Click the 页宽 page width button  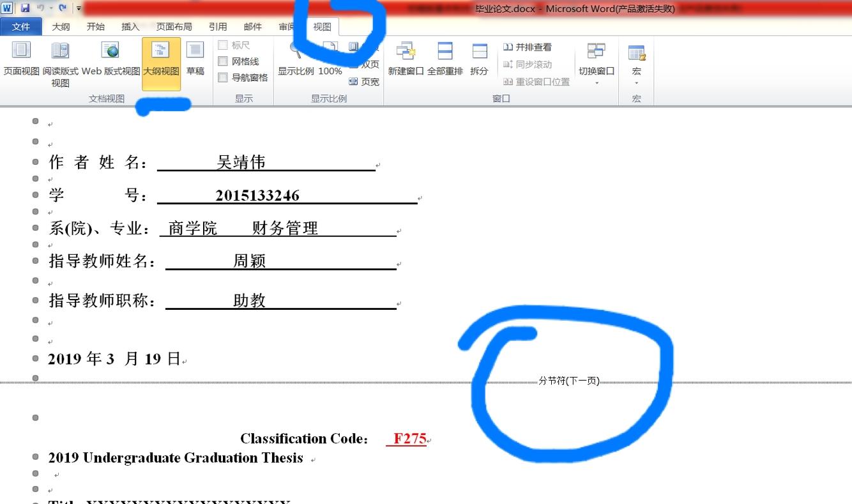pos(363,82)
